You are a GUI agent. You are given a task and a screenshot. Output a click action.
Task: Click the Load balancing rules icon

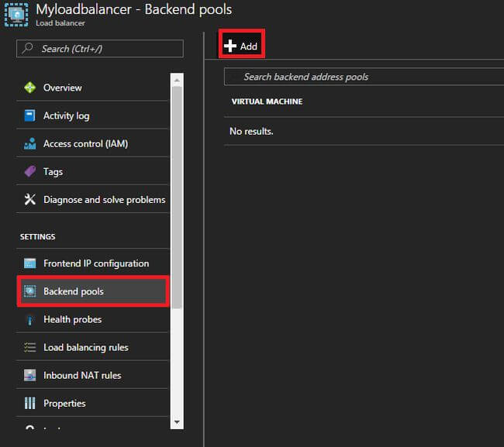point(30,347)
